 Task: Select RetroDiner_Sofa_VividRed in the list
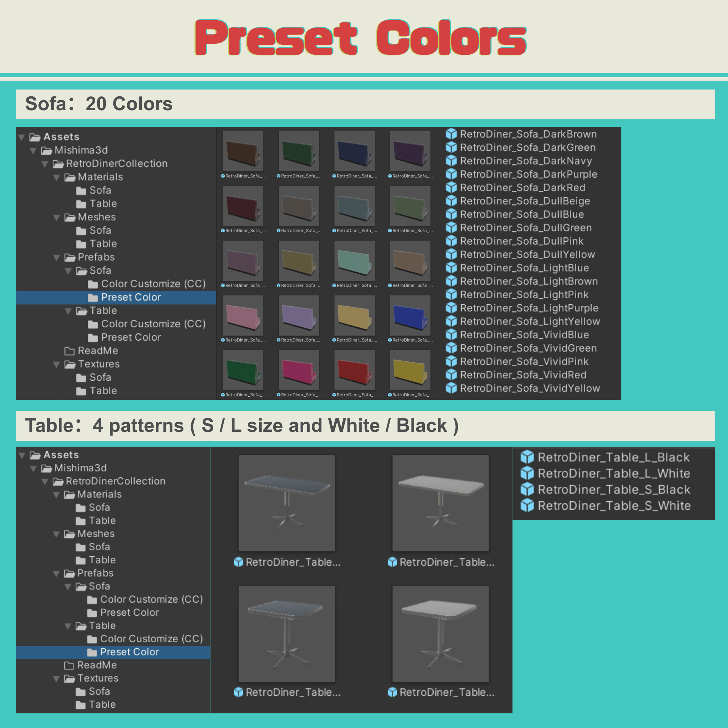(523, 375)
